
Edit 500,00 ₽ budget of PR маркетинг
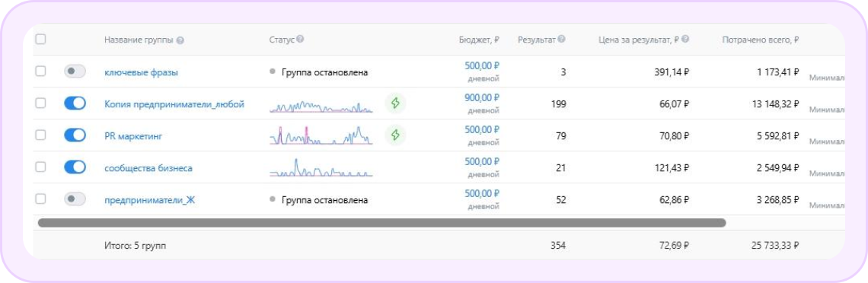(x=482, y=129)
